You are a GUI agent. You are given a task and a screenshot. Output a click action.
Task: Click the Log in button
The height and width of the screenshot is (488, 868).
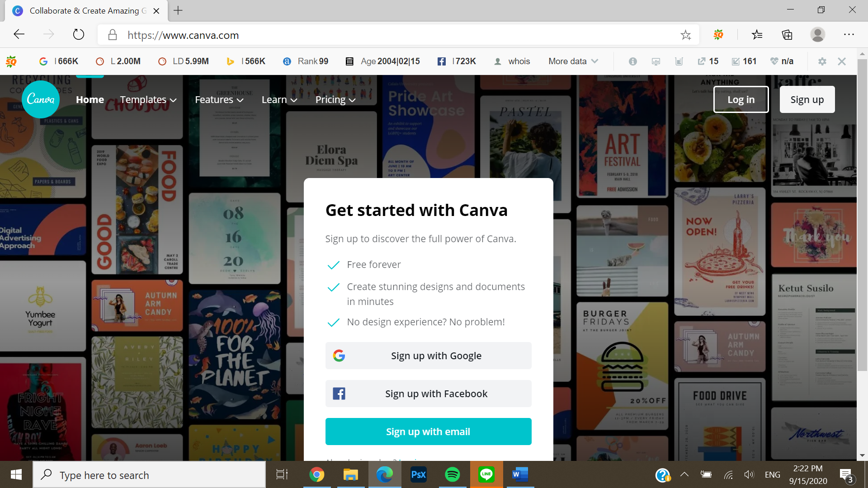click(741, 99)
